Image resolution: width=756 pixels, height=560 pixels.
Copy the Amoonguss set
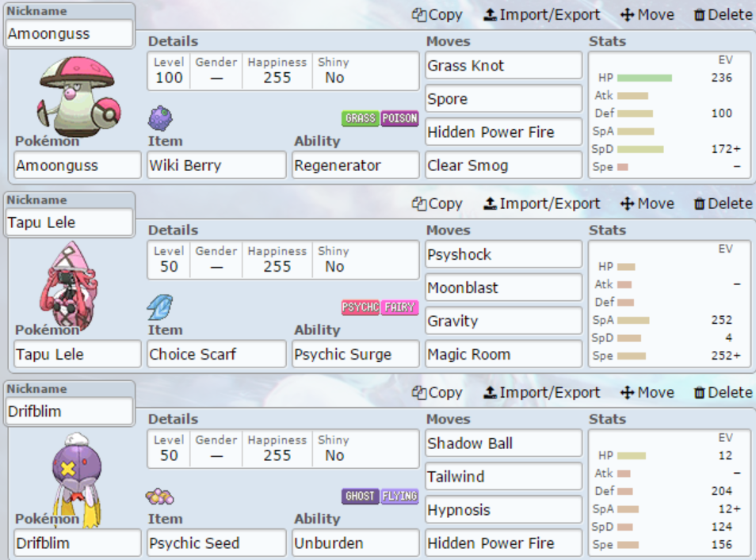[x=437, y=15]
